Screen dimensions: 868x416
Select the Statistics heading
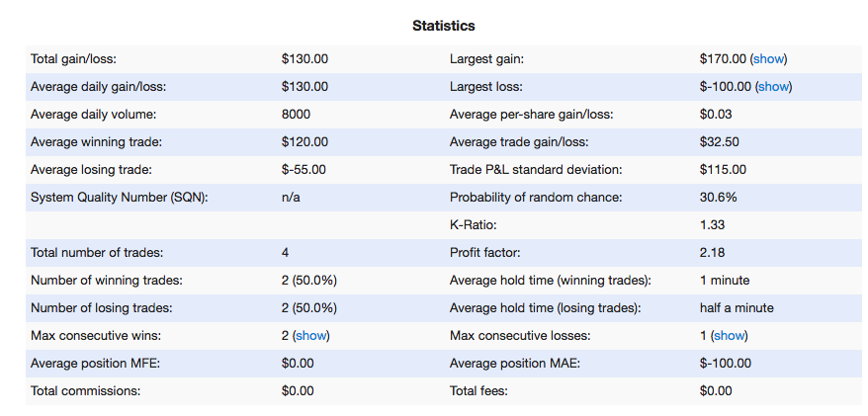444,26
